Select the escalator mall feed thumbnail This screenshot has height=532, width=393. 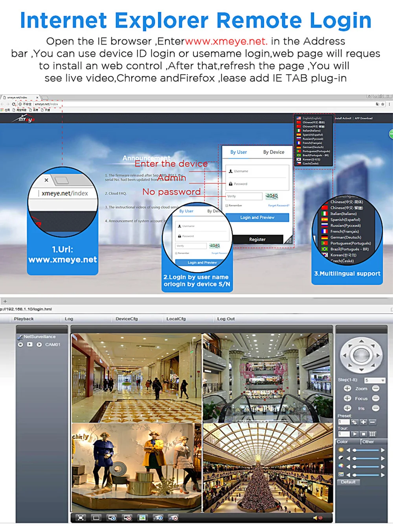tap(268, 378)
